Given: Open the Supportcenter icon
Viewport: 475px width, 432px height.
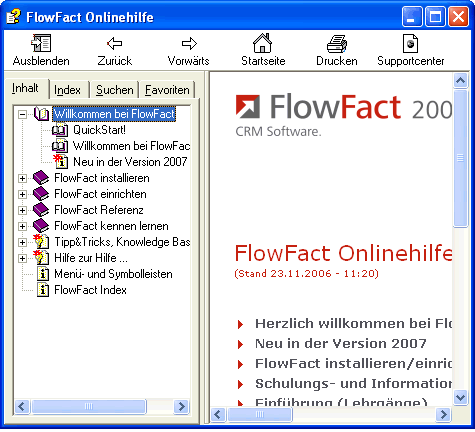Looking at the screenshot, I should tap(410, 43).
